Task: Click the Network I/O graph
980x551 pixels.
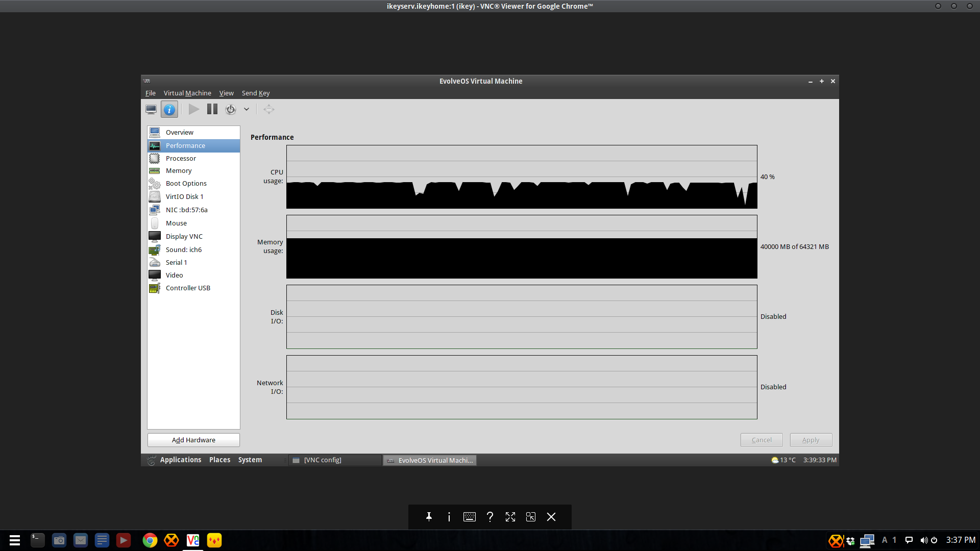Action: (522, 387)
